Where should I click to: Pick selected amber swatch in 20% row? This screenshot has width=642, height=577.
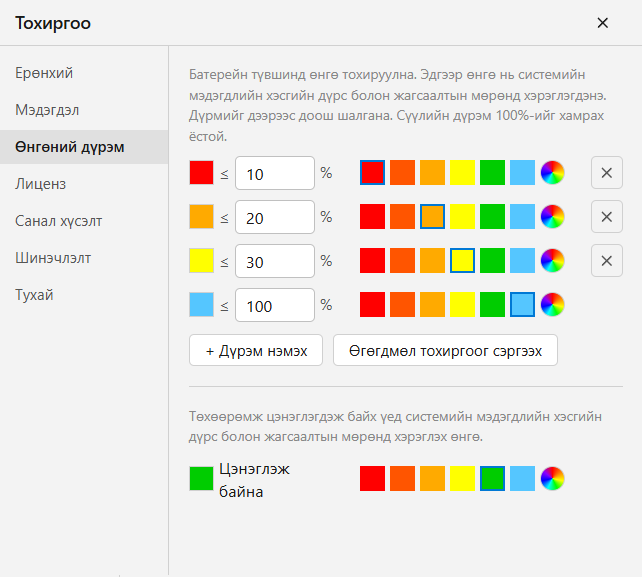[432, 217]
